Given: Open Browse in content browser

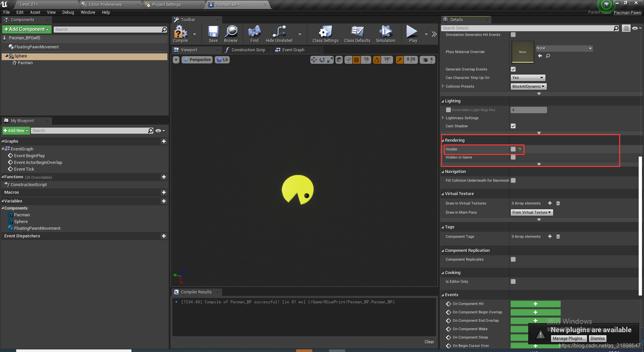Looking at the screenshot, I should [x=231, y=34].
